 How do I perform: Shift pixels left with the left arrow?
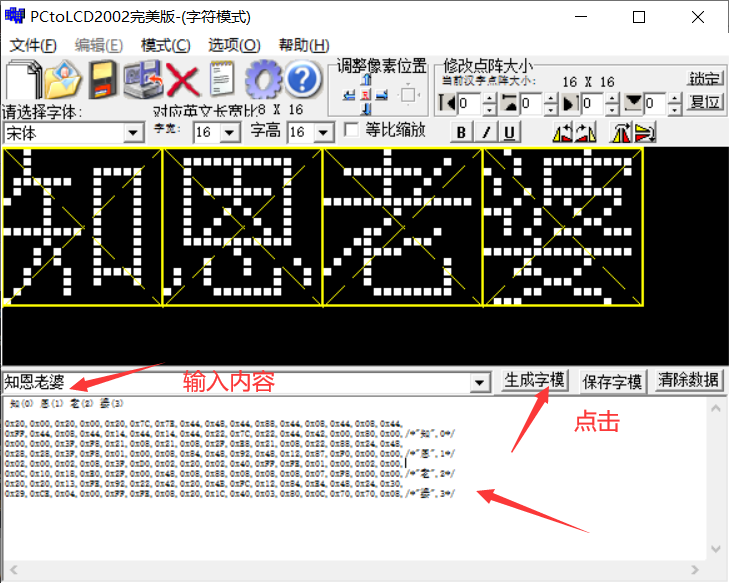[350, 95]
